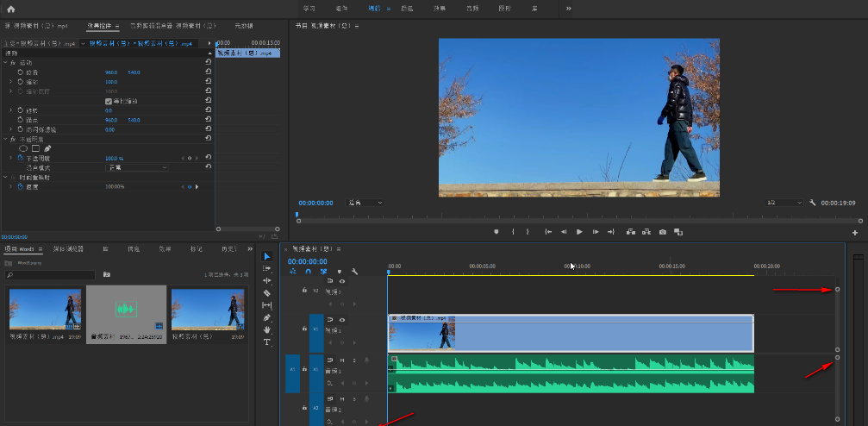Screen dimensions: 868x426
Task: Open the blend mode dropdown
Action: click(135, 167)
